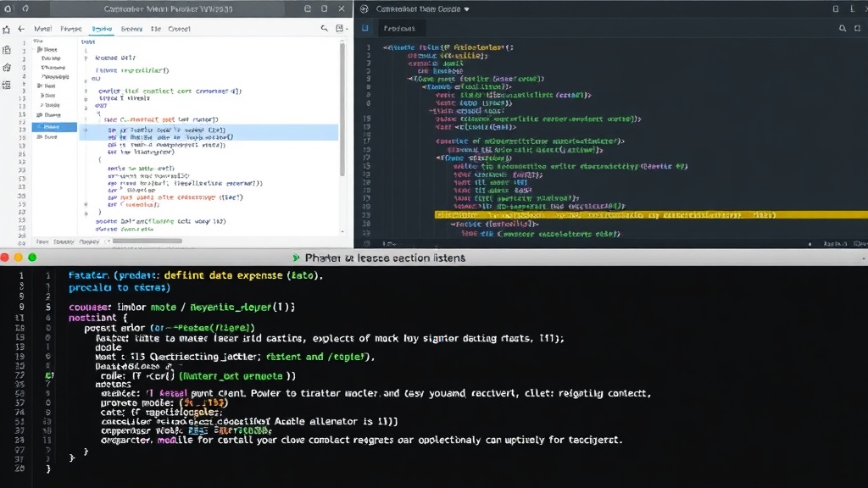The image size is (868, 488).
Task: Click the home icon in the light editor toolbar
Action: pyautogui.click(x=6, y=30)
